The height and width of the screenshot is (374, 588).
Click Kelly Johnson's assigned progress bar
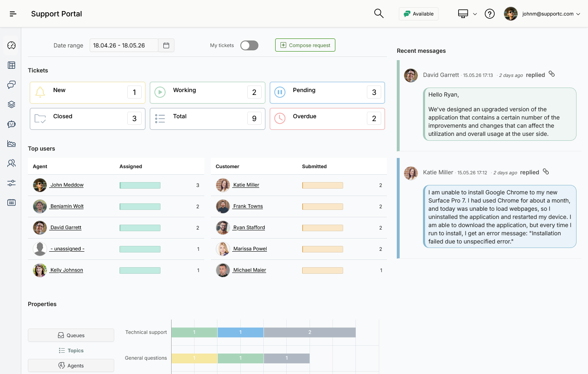[140, 270]
